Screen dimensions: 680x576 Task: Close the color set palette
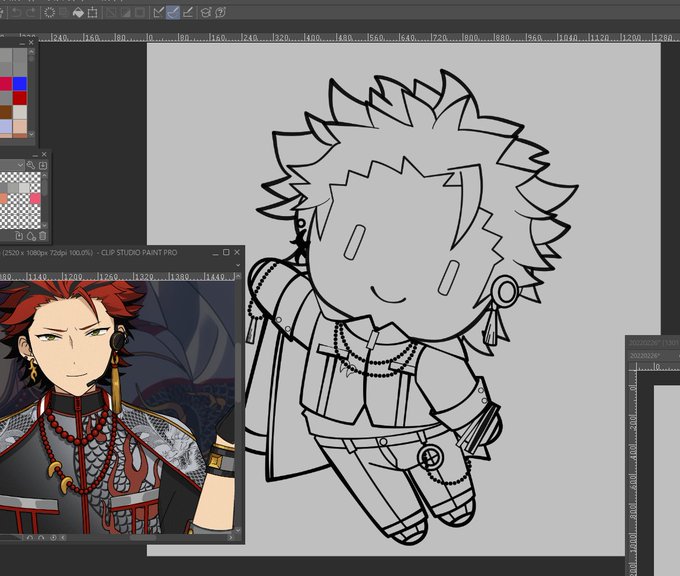31,43
